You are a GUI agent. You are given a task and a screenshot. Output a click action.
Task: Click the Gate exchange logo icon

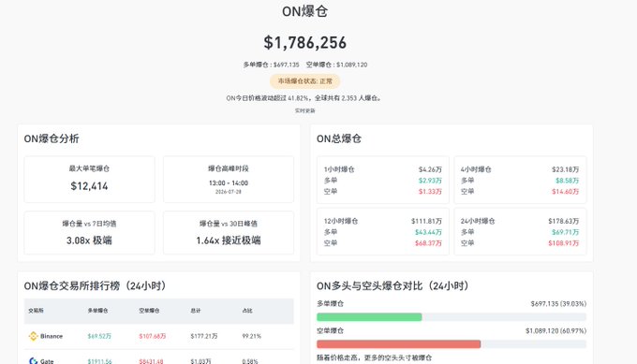(33, 361)
